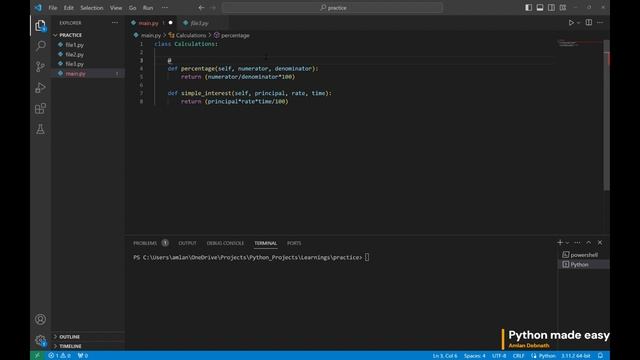Open the File menu
Viewport: 640px width, 360px height.
coord(53,8)
